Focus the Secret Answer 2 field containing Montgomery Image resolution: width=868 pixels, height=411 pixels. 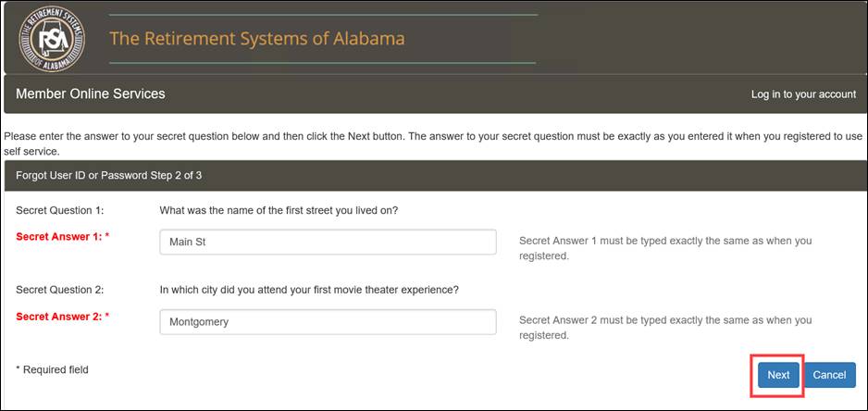pos(328,322)
